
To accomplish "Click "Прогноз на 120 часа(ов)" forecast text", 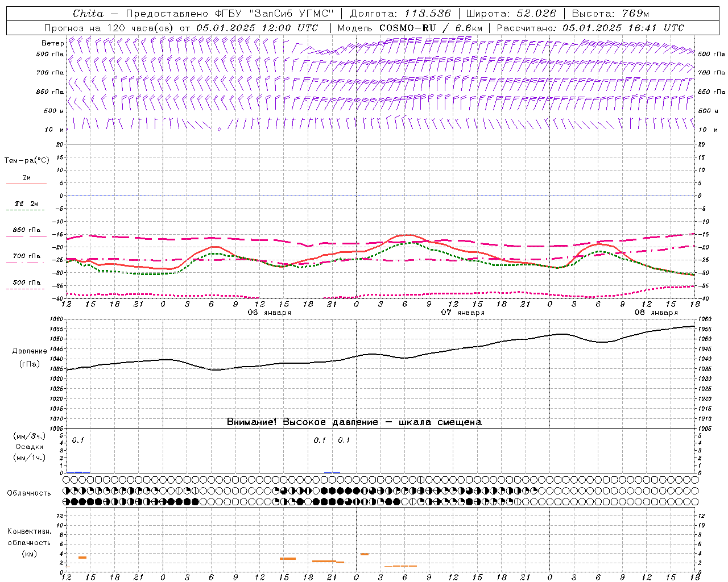I will pos(109,28).
